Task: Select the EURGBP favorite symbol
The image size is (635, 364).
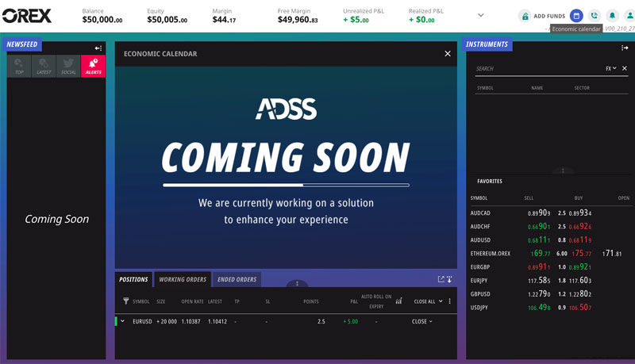Action: [480, 267]
